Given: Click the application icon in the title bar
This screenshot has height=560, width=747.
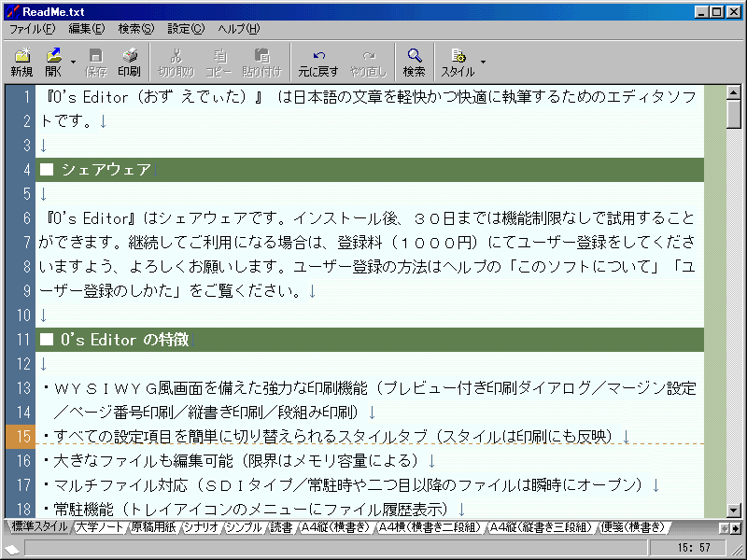Looking at the screenshot, I should (x=12, y=11).
